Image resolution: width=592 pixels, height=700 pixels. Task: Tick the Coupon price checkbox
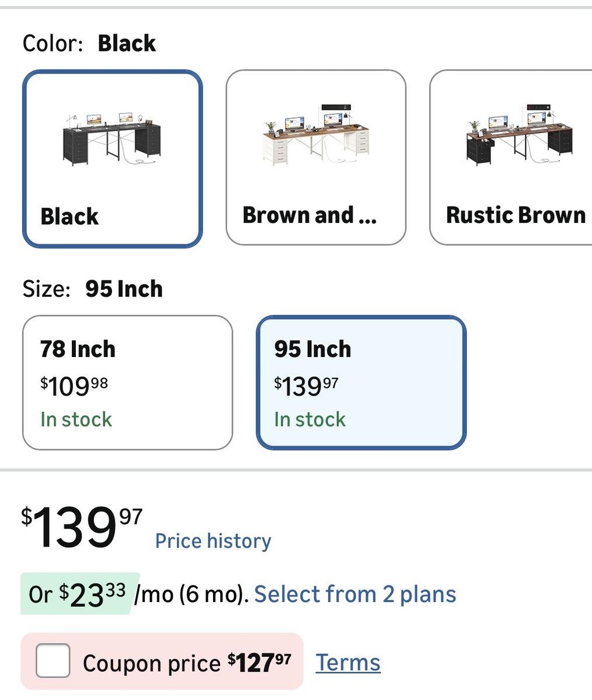[x=53, y=661]
